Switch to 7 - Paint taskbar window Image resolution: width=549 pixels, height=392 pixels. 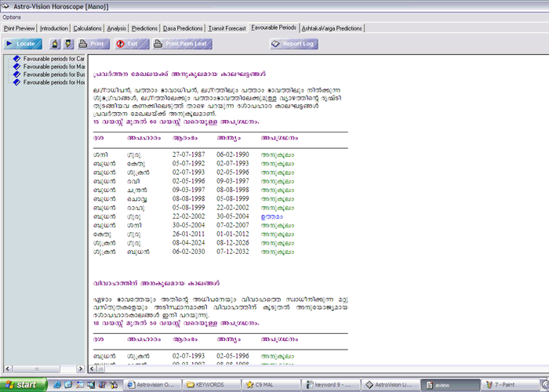(510, 385)
